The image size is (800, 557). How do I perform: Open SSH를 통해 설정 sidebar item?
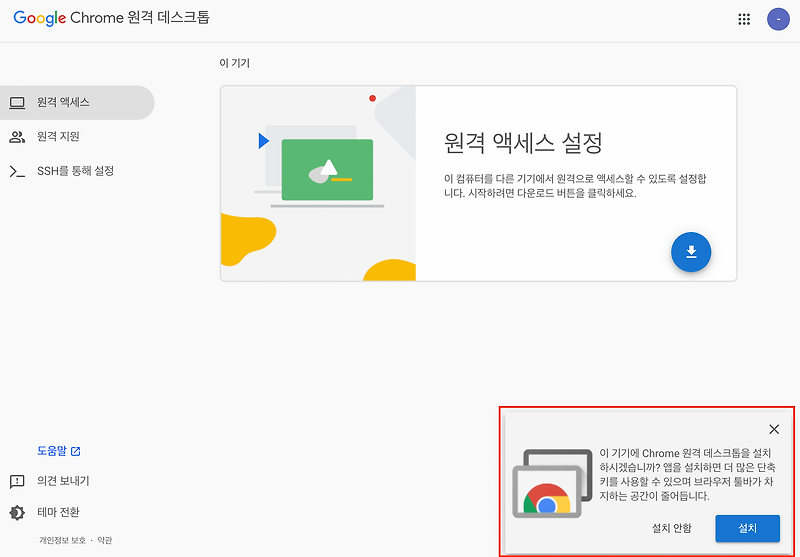tap(77, 171)
